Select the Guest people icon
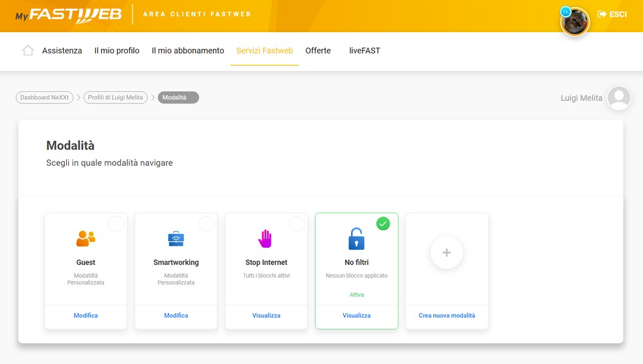Image resolution: width=643 pixels, height=364 pixels. (86, 239)
